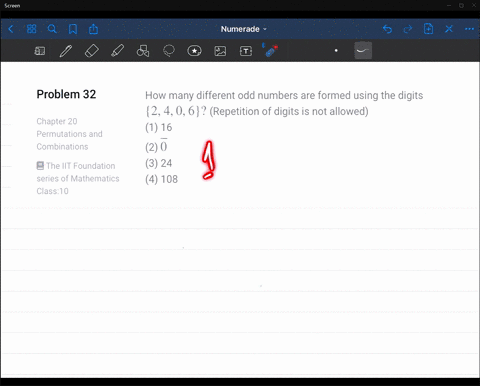480x386 pixels.
Task: Select the Eraser tool
Action: [92, 51]
